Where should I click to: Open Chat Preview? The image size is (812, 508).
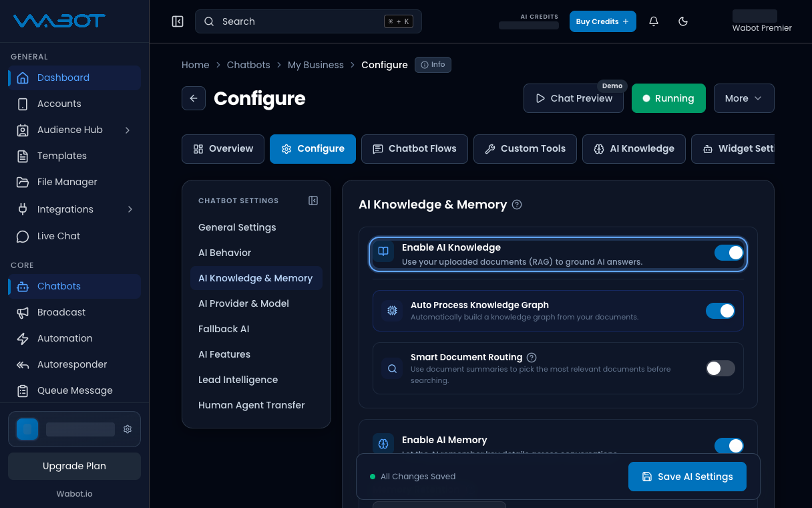tap(574, 98)
